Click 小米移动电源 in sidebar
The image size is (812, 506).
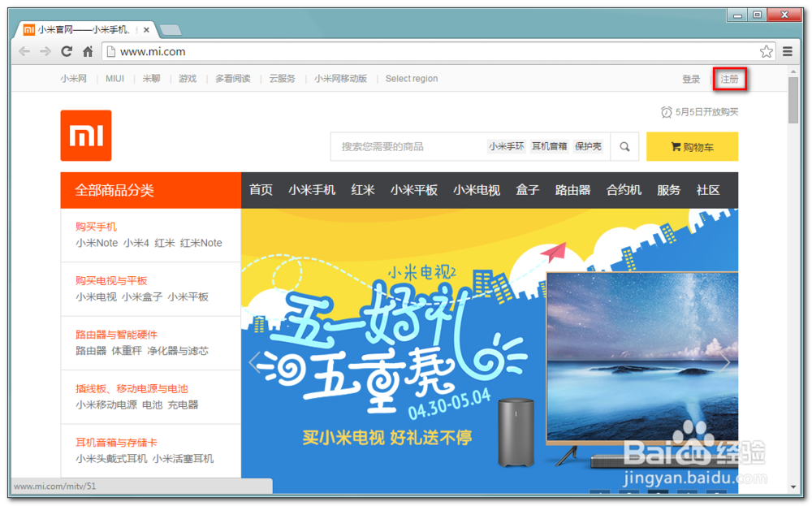coord(106,404)
